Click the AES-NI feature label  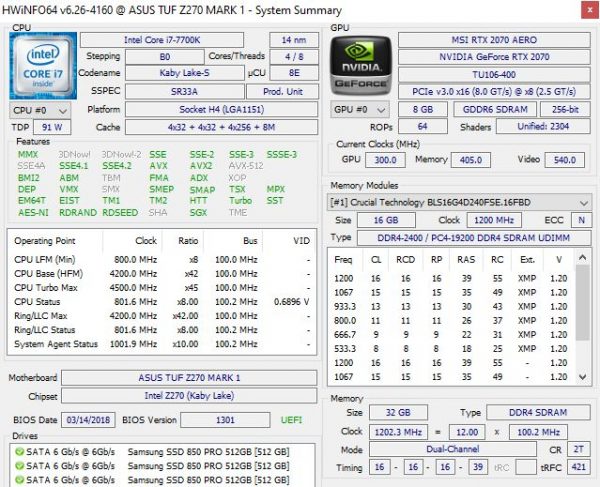33,212
